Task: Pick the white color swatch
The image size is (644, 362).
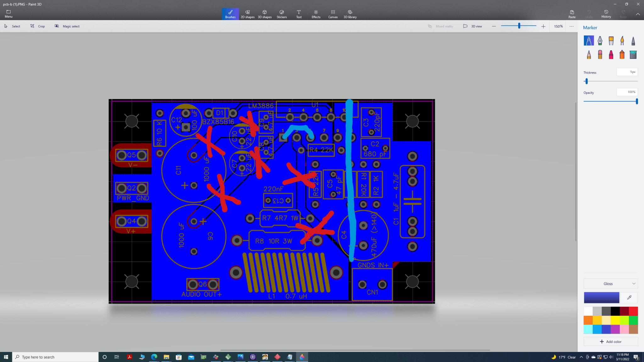Action: [x=588, y=311]
